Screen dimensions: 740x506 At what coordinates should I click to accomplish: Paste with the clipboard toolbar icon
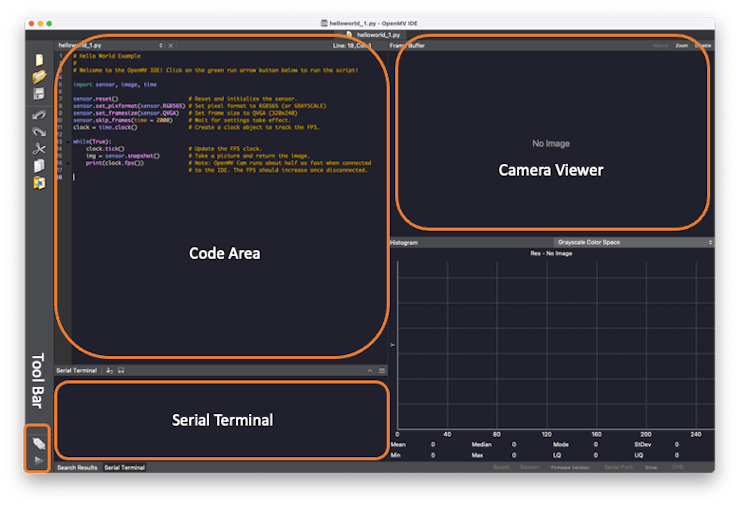tap(39, 183)
